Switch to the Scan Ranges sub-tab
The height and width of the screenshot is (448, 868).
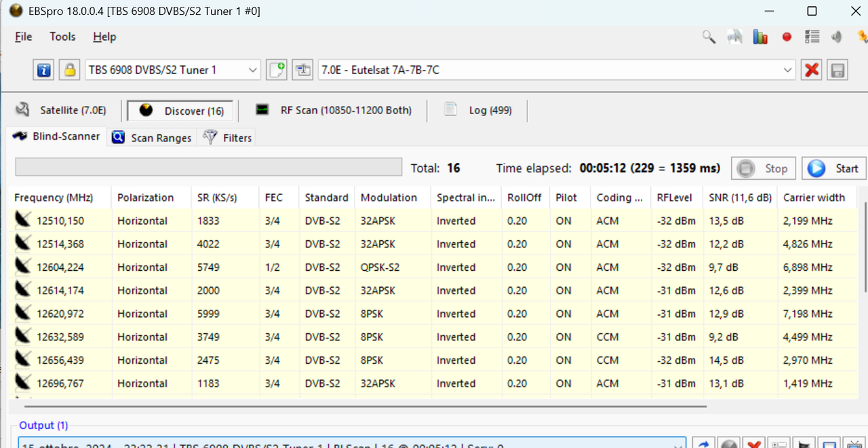pyautogui.click(x=152, y=138)
